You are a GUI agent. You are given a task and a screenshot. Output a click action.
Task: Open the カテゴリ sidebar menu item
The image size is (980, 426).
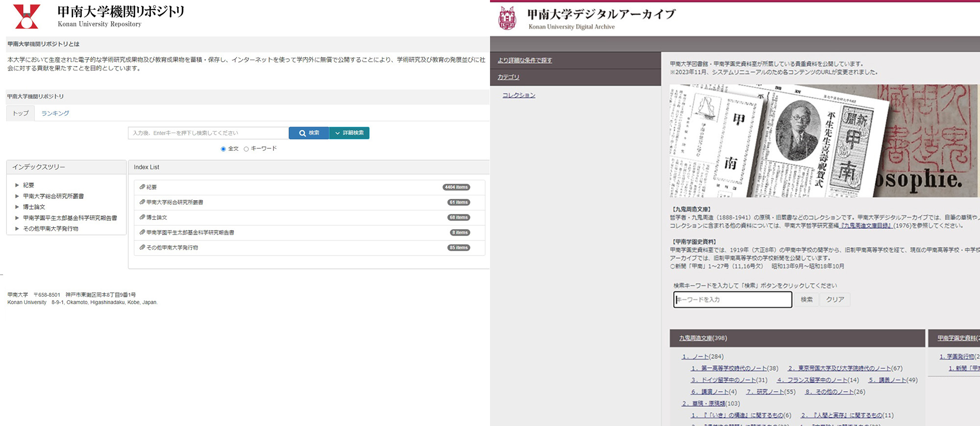point(508,77)
